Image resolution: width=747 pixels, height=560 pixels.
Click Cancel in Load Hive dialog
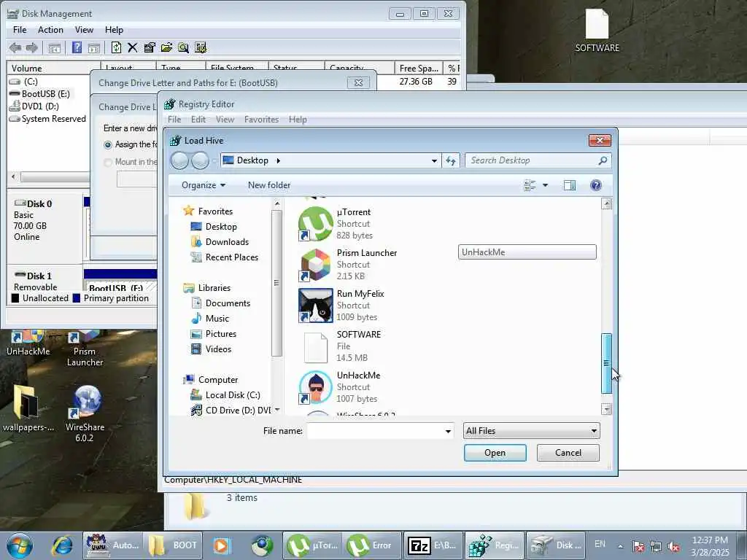pos(568,453)
